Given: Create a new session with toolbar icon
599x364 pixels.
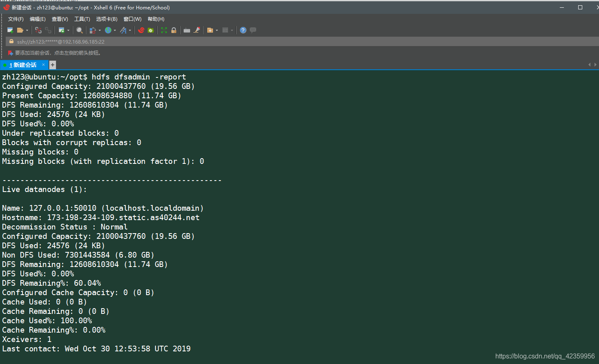Looking at the screenshot, I should click(x=10, y=30).
